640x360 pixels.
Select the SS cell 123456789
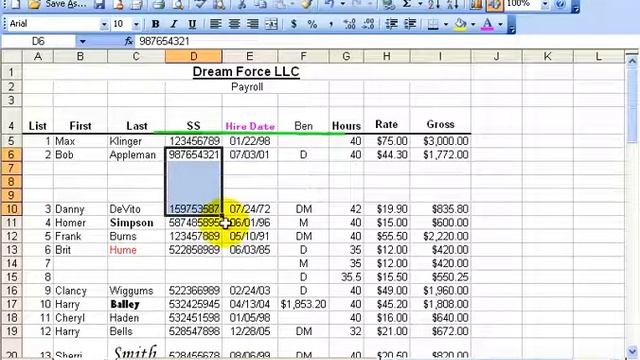pos(194,141)
